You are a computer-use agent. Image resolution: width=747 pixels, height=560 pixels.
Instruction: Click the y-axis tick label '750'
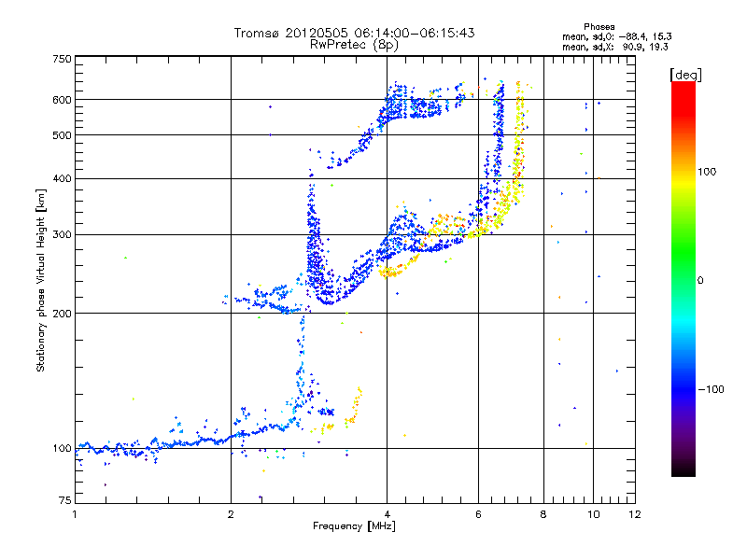pyautogui.click(x=62, y=59)
